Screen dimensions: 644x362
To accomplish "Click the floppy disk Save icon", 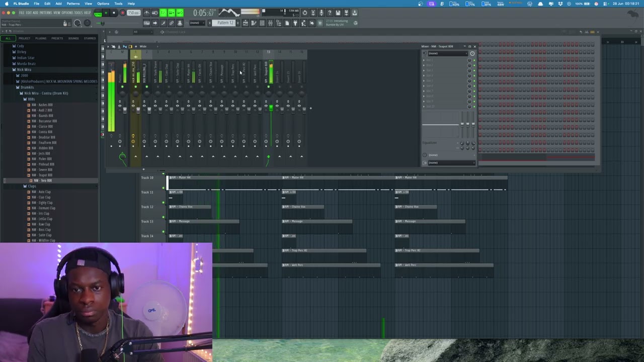I will coord(338,13).
